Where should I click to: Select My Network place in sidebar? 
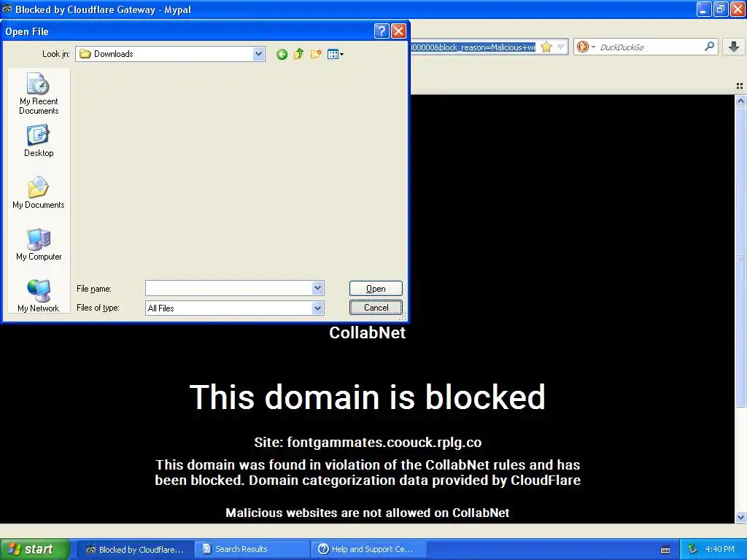tap(39, 296)
